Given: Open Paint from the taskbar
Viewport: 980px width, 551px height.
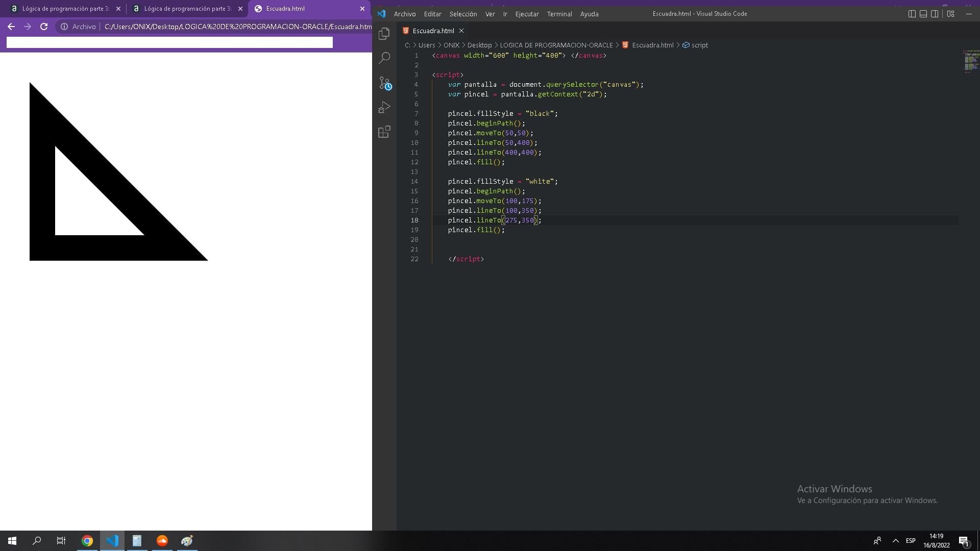Looking at the screenshot, I should (x=187, y=541).
